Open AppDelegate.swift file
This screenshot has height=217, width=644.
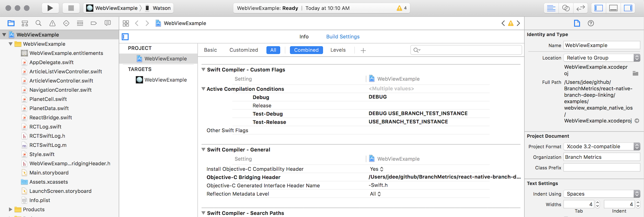[x=51, y=62]
